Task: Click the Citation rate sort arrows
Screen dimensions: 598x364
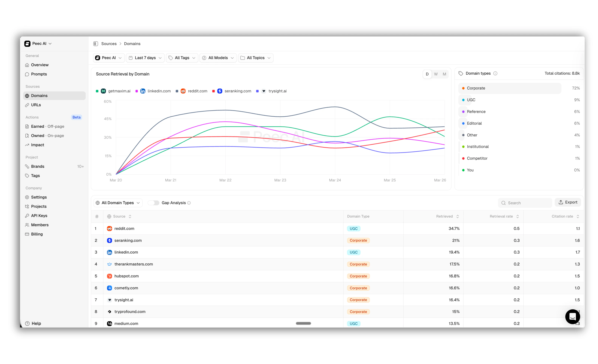Action: (x=578, y=216)
